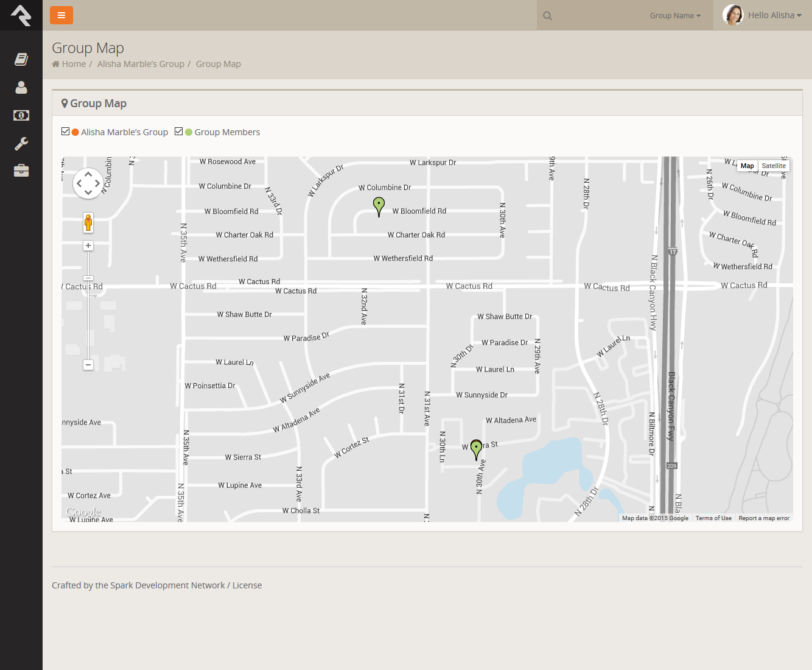This screenshot has height=670, width=812.
Task: Uncheck the Alisha Marble's Group checkbox
Action: pos(66,132)
